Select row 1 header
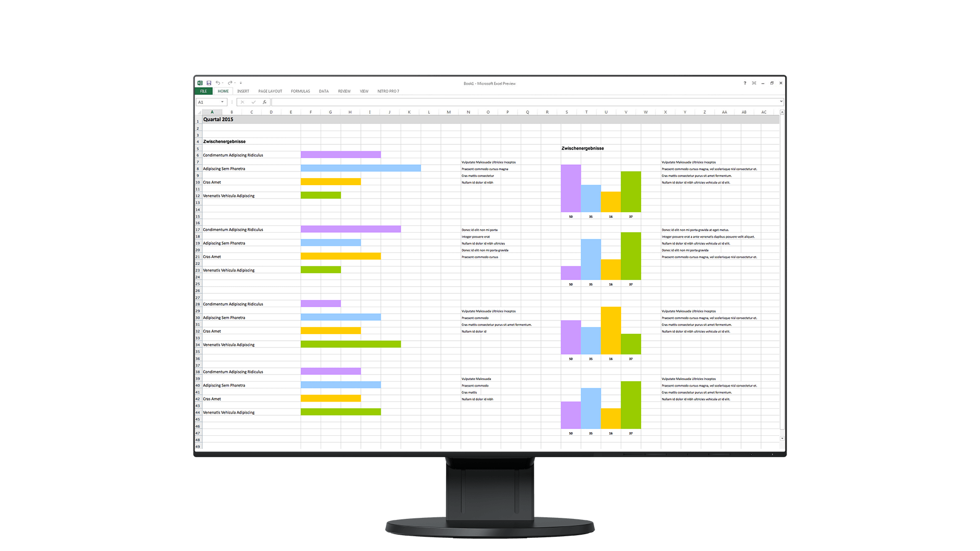The image size is (980, 551). click(198, 121)
